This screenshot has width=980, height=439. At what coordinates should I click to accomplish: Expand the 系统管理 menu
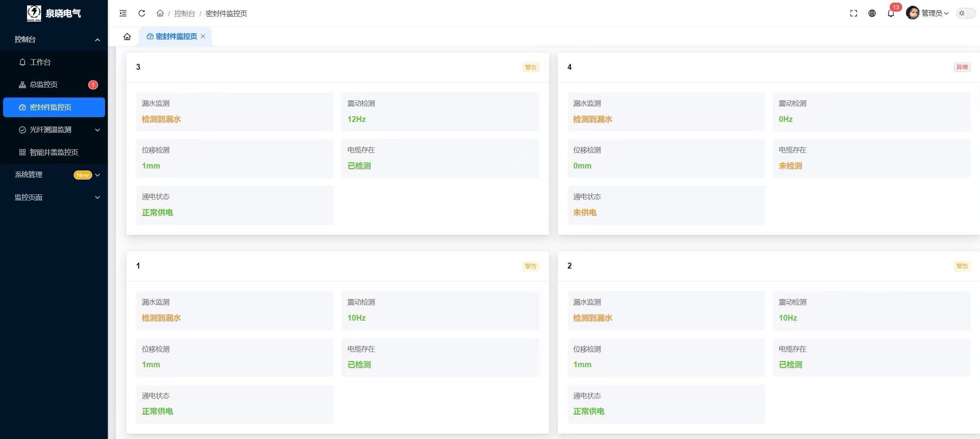[54, 175]
